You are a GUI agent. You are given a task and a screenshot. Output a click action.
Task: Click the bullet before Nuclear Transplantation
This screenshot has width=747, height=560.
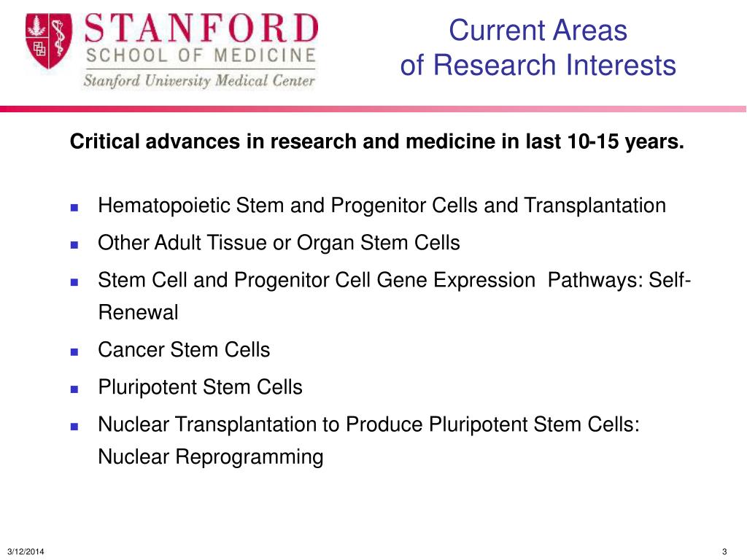[74, 426]
